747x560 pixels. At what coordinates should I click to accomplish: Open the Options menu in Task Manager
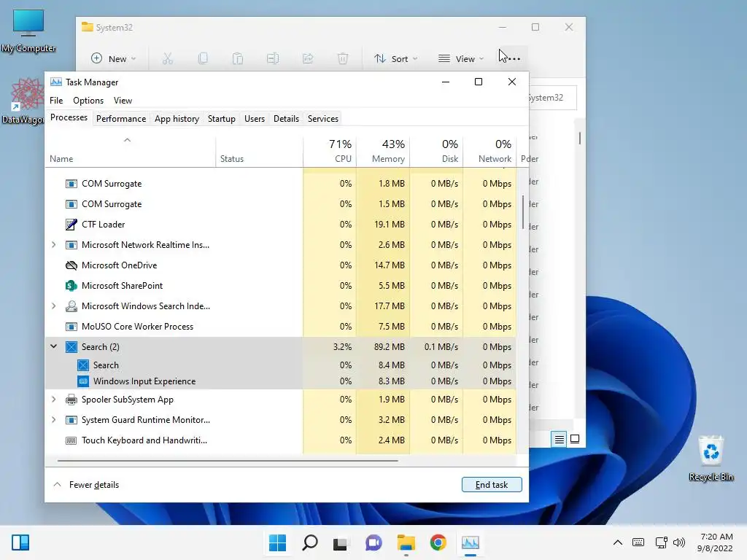[88, 101]
